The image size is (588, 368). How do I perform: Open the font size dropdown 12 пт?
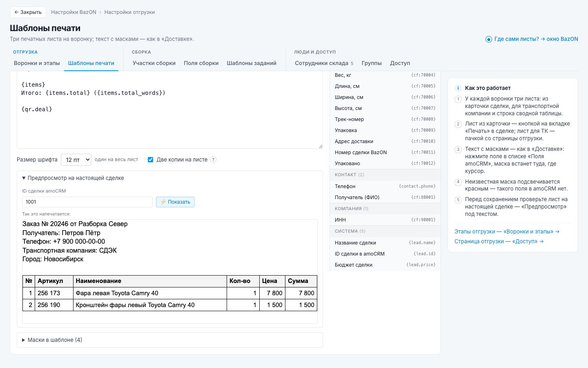(x=76, y=159)
